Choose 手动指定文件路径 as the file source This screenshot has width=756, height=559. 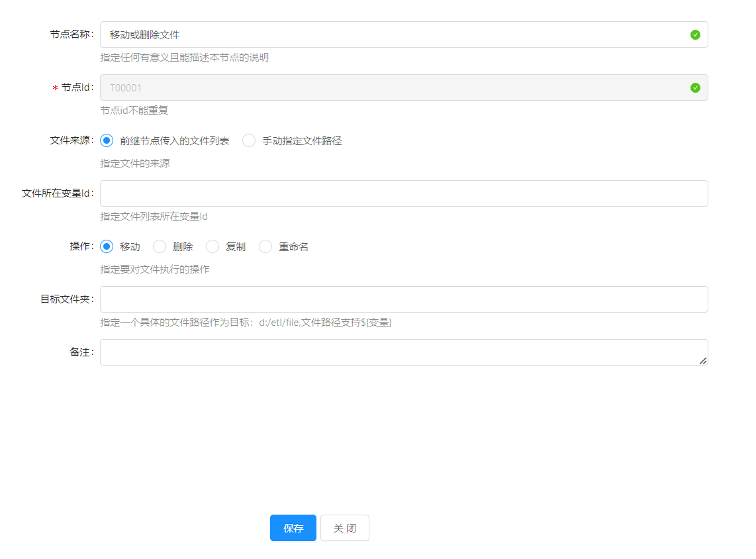[249, 140]
